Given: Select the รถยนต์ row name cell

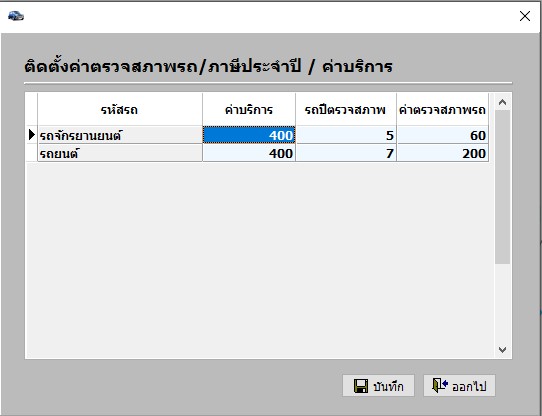Looking at the screenshot, I should click(x=120, y=153).
